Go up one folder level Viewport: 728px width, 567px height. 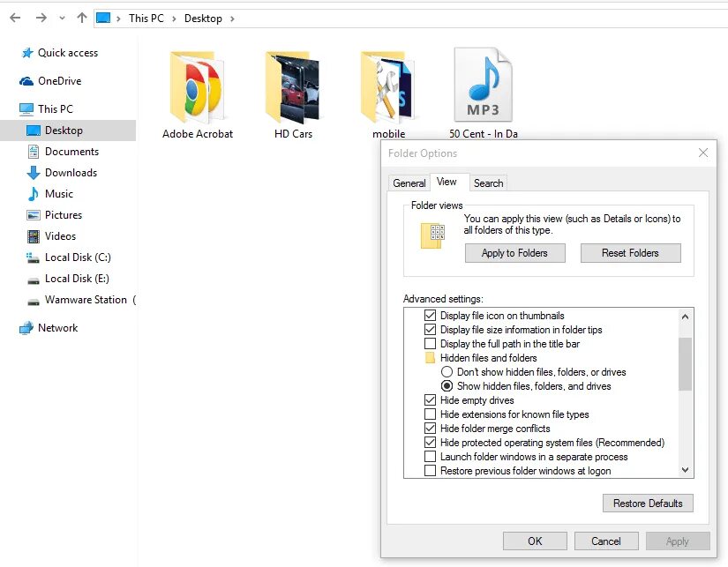[82, 19]
